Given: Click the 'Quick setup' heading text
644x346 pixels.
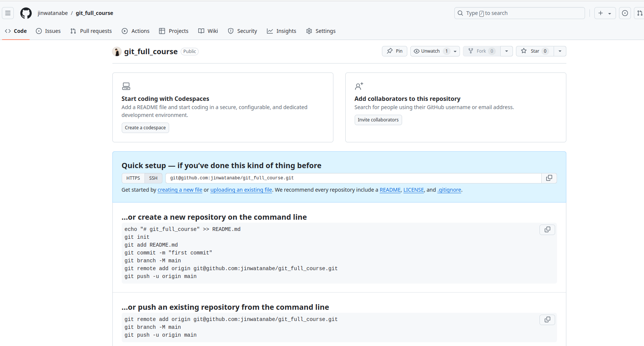Looking at the screenshot, I should coord(221,166).
